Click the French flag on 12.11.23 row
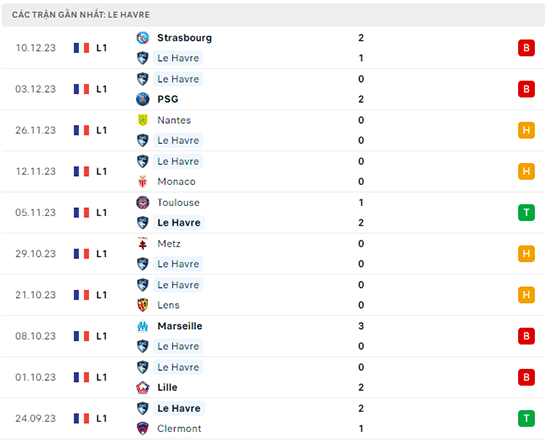550x442 pixels. pos(81,172)
